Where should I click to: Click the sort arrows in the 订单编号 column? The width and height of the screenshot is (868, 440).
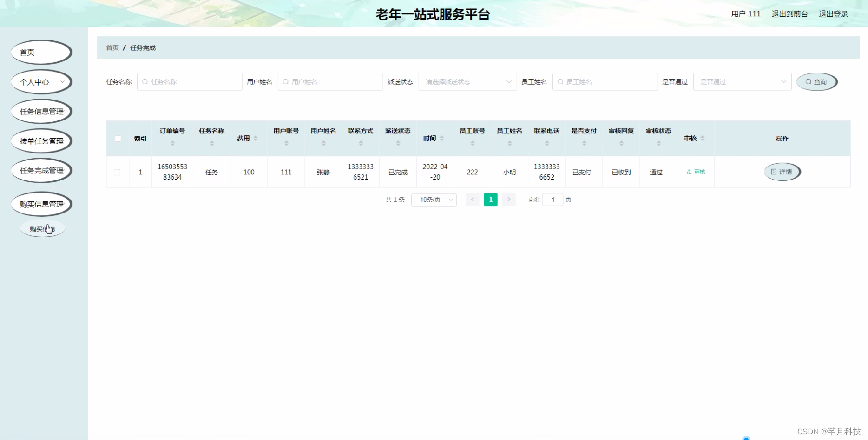coord(172,143)
